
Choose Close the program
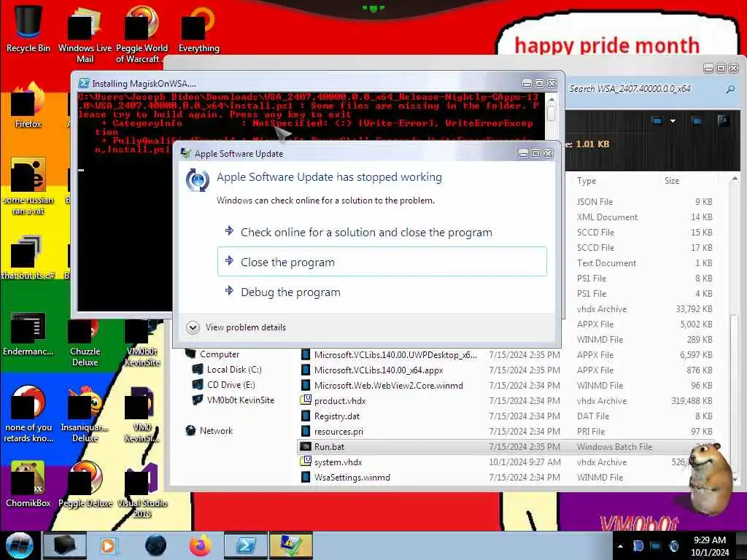382,262
